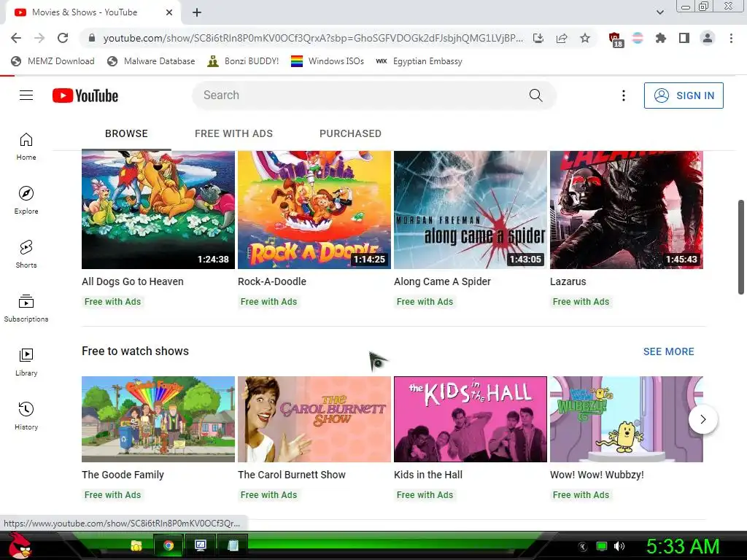Open Kids in the Hall thumbnail

click(471, 419)
